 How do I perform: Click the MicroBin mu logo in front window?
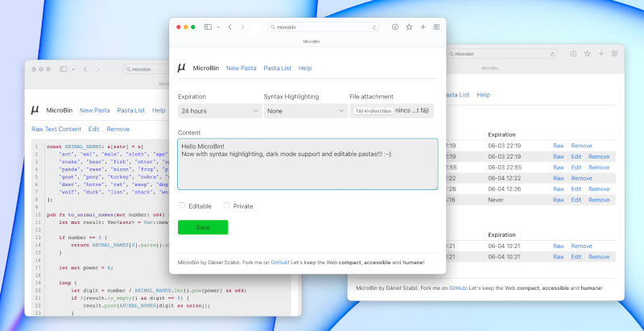click(x=181, y=68)
